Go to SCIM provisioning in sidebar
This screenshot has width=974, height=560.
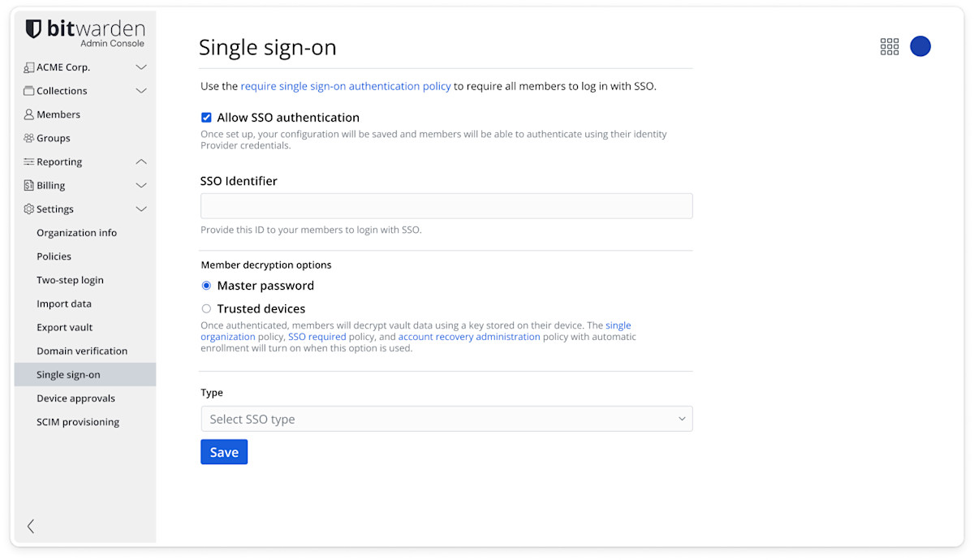(78, 422)
